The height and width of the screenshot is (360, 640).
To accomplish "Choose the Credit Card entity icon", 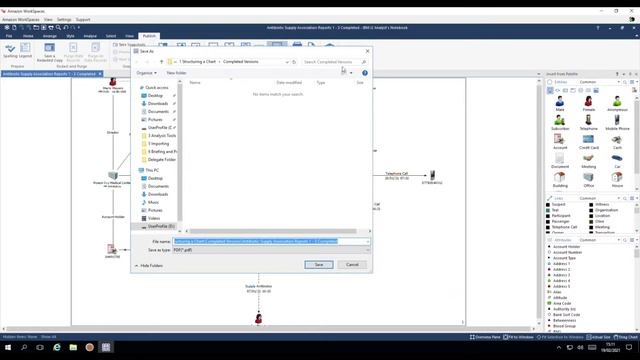I will coord(588,142).
